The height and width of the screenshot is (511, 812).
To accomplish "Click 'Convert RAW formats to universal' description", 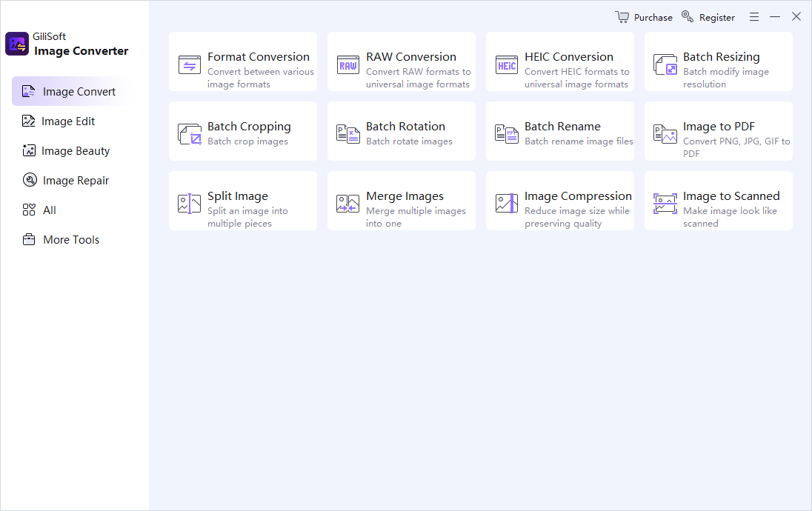I will tap(419, 79).
